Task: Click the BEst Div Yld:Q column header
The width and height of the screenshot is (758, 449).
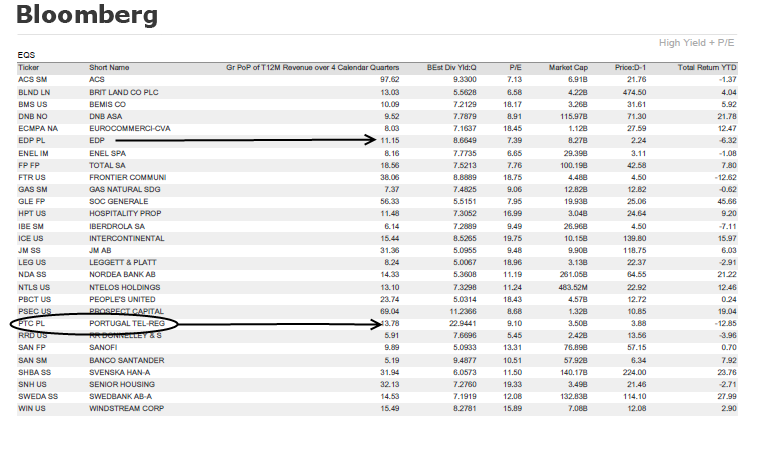Action: [x=452, y=68]
